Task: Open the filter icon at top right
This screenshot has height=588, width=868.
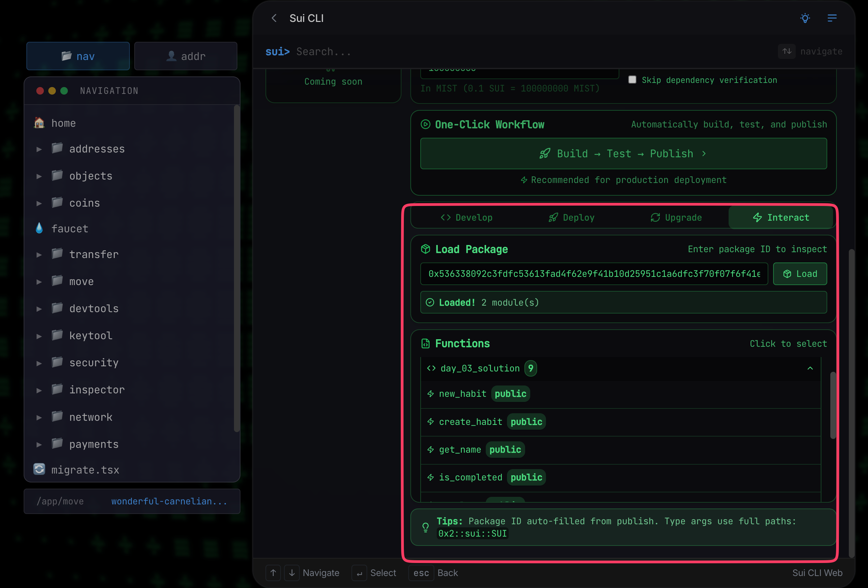Action: [832, 18]
